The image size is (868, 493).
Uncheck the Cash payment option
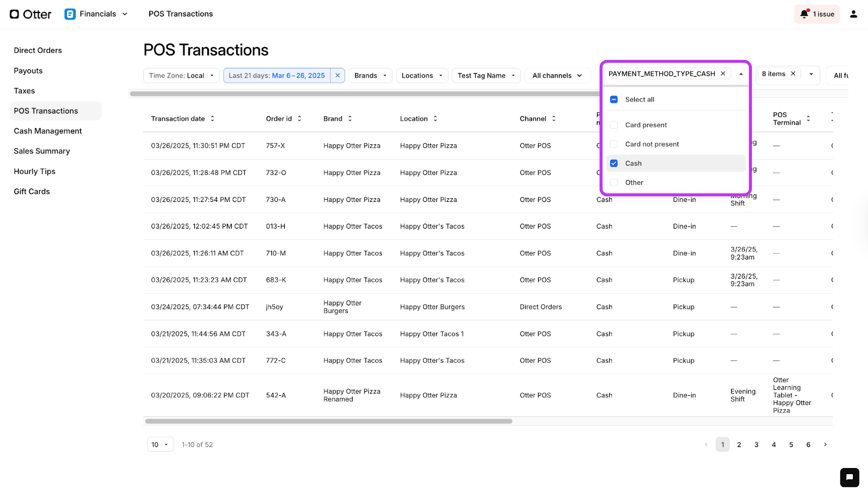pyautogui.click(x=614, y=163)
